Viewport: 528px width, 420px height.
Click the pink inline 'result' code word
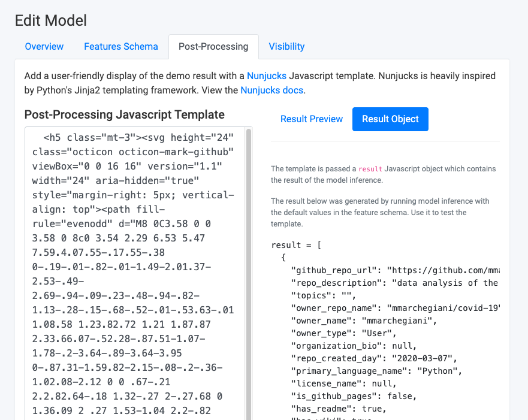[x=370, y=169]
